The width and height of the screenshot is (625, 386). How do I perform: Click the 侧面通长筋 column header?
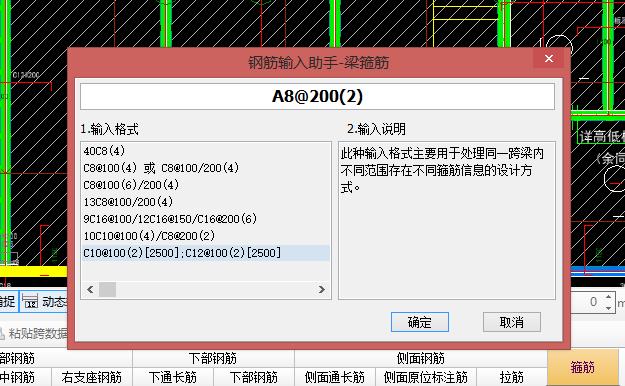pos(335,377)
